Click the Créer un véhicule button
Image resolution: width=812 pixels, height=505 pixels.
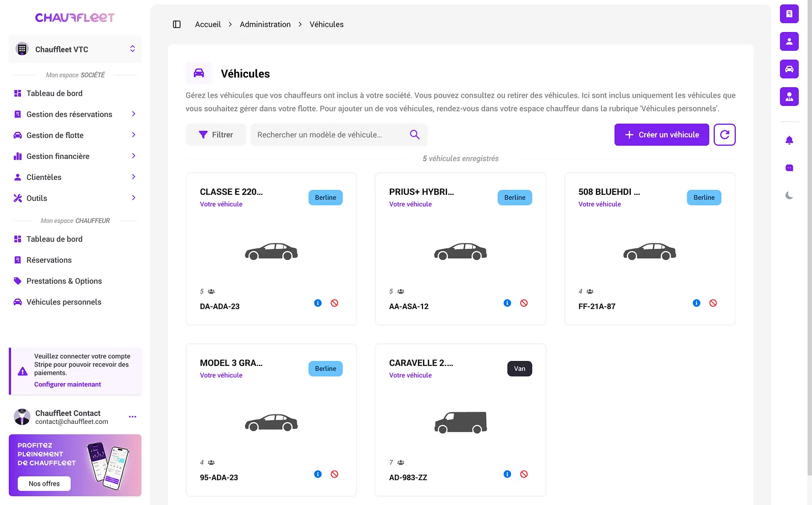pyautogui.click(x=661, y=134)
